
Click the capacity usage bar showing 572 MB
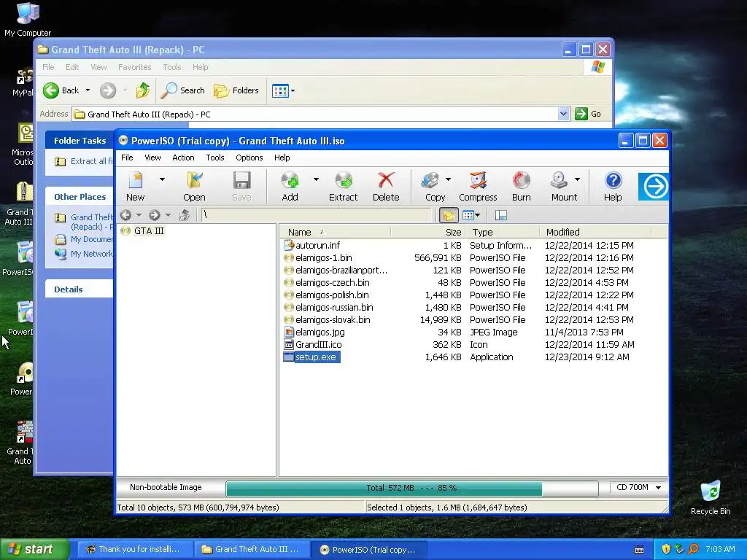click(x=411, y=488)
